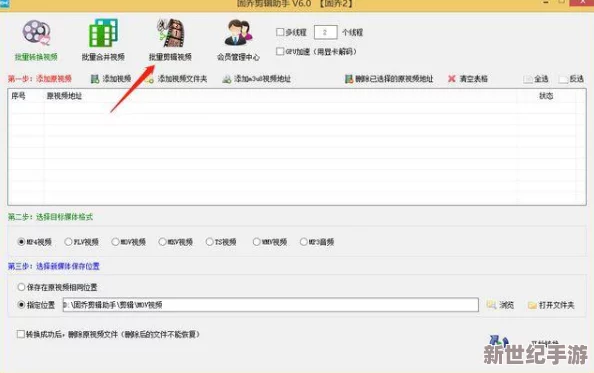Select the FLV视频 format radio button

coord(68,242)
